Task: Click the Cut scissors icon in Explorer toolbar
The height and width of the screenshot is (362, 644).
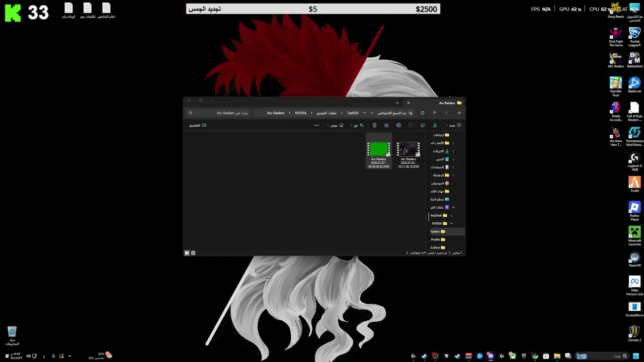Action: (435, 125)
